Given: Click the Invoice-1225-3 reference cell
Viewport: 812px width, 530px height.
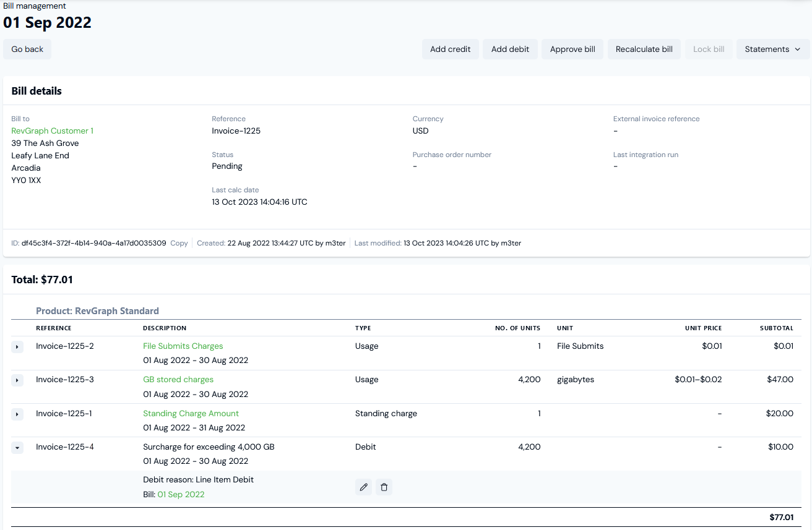Looking at the screenshot, I should pos(65,380).
